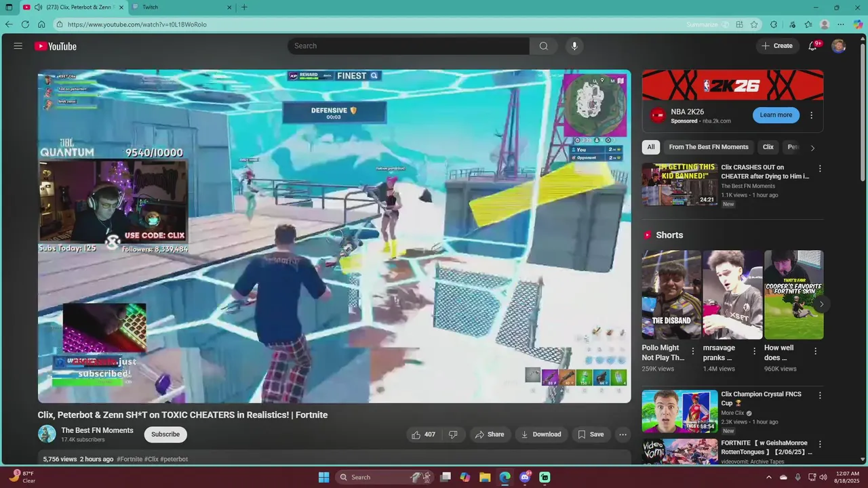Dislike the video with thumbs down
The height and width of the screenshot is (488, 868).
click(453, 434)
